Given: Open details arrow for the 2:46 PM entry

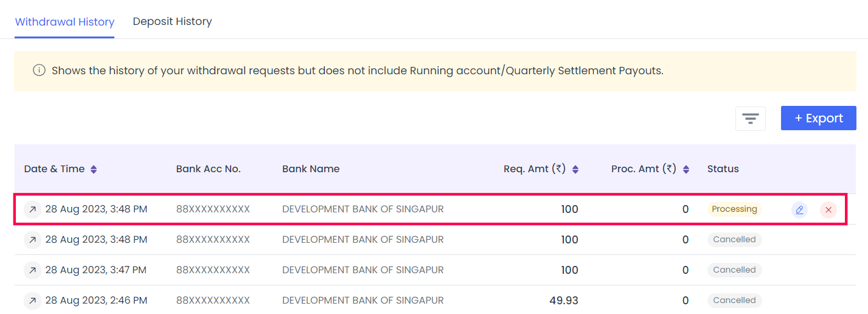Looking at the screenshot, I should click(x=32, y=301).
